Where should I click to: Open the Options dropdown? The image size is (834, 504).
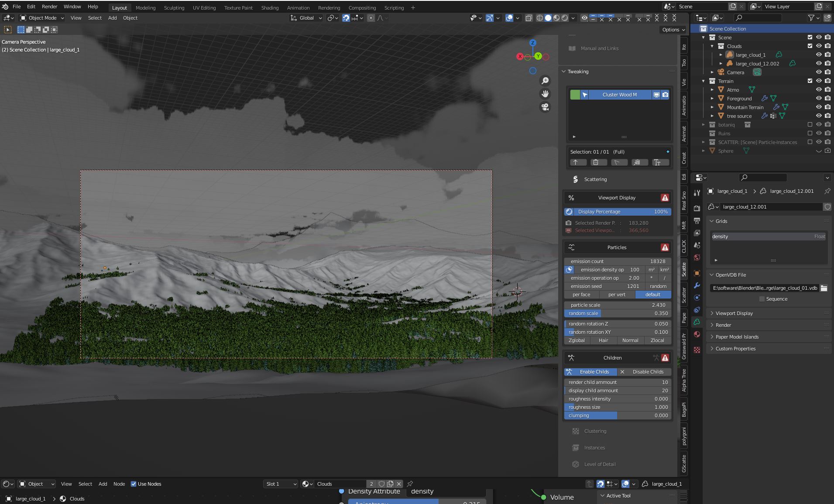point(673,30)
